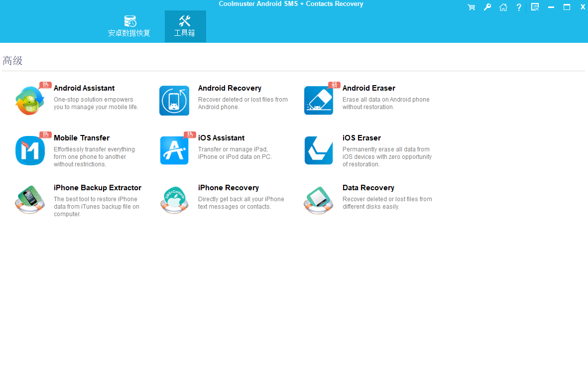
Task: Click the hot badge on Mobile Transfer
Action: click(x=45, y=134)
